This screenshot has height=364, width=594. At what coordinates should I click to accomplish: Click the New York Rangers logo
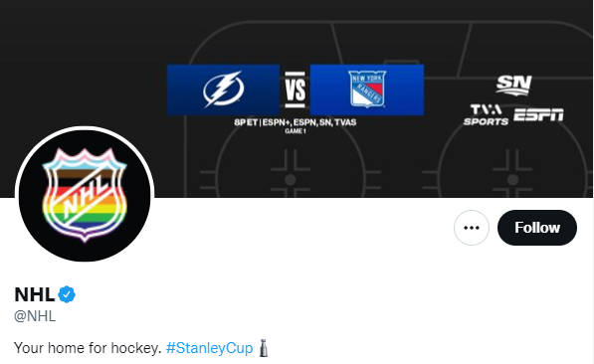(x=367, y=90)
